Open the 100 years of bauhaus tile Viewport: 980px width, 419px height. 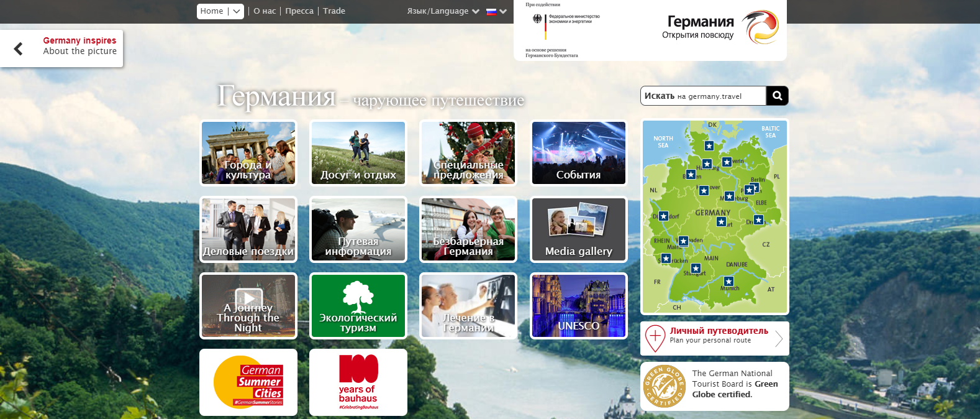click(x=358, y=382)
